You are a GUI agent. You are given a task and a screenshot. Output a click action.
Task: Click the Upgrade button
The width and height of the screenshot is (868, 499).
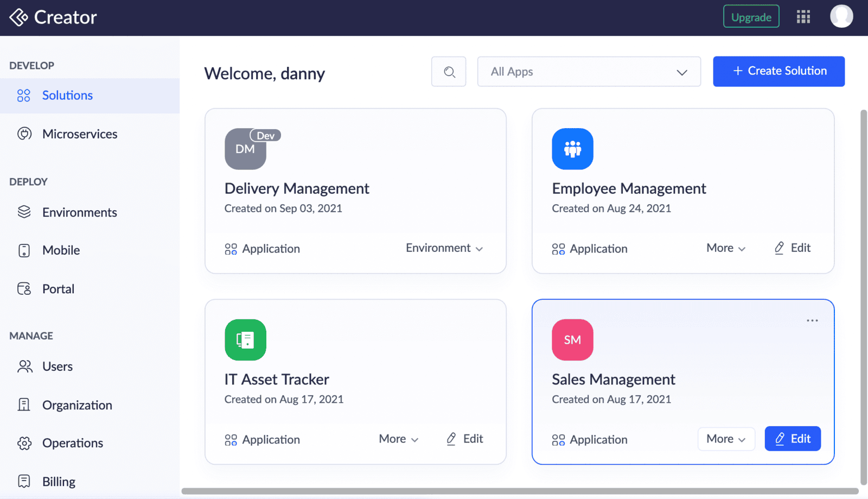pyautogui.click(x=751, y=17)
